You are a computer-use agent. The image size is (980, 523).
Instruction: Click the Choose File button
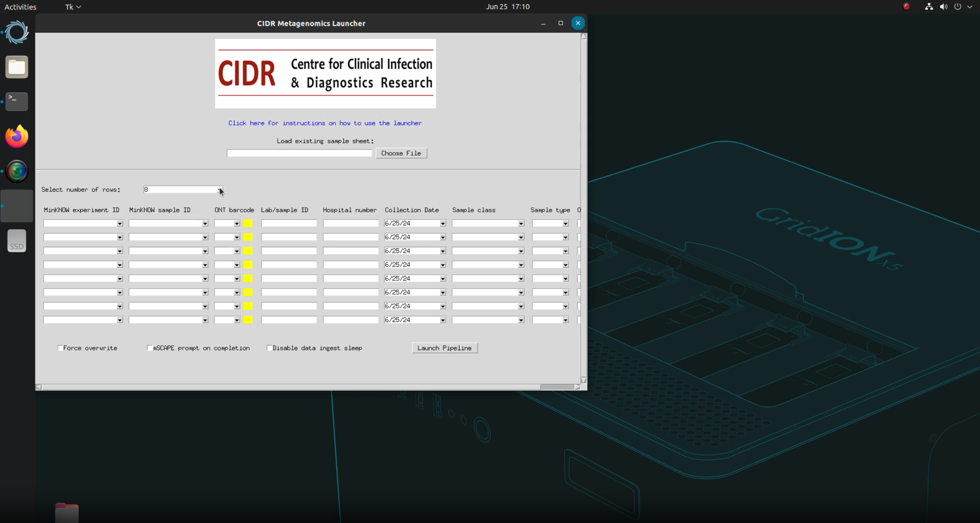tap(401, 153)
